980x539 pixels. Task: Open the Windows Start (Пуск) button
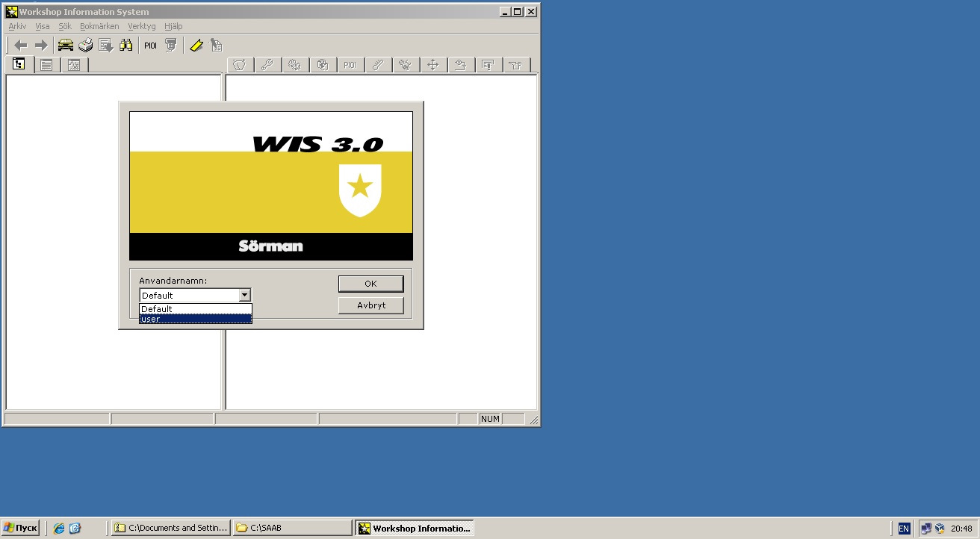click(x=20, y=528)
